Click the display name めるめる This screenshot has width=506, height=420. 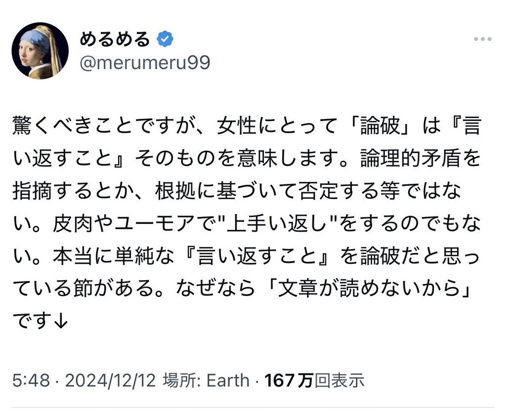click(114, 39)
